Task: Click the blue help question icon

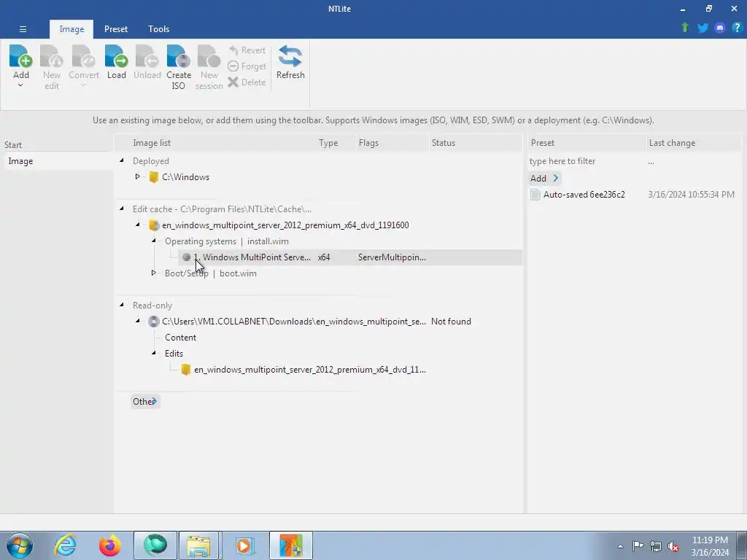Action: [737, 28]
